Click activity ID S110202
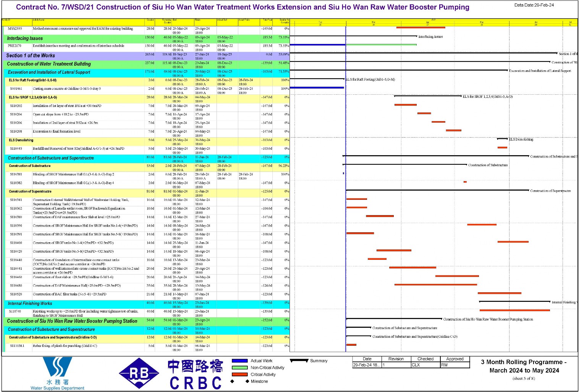This screenshot has width=579, height=392. (16, 106)
